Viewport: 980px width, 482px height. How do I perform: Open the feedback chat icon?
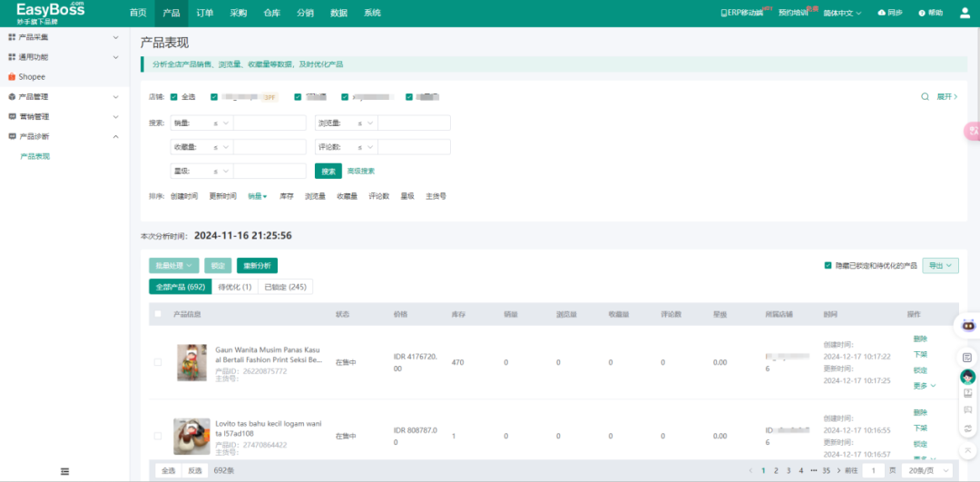pos(967,410)
